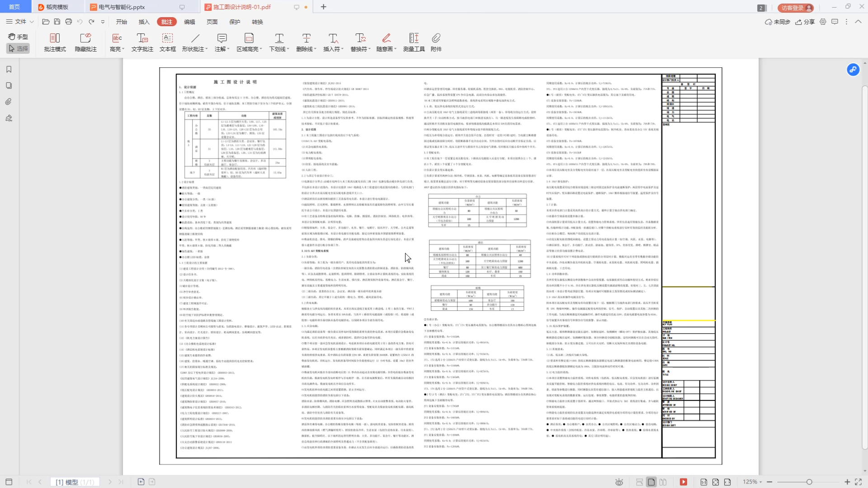The image size is (868, 488).
Task: Click the fit page icon
Action: (x=715, y=482)
